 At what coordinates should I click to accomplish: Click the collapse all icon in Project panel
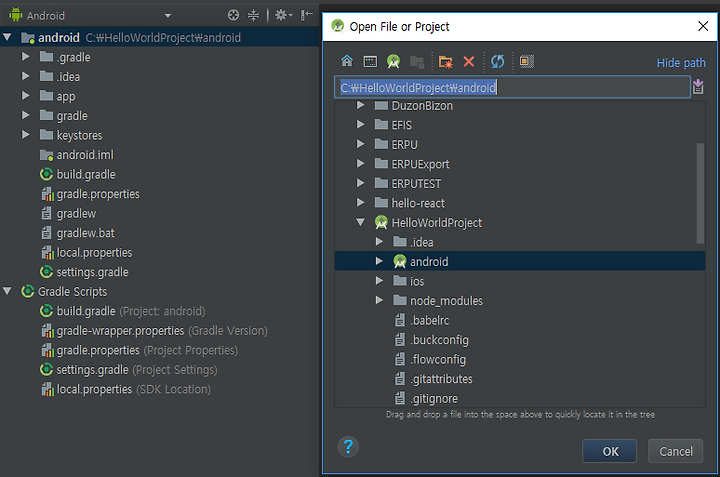(x=253, y=15)
